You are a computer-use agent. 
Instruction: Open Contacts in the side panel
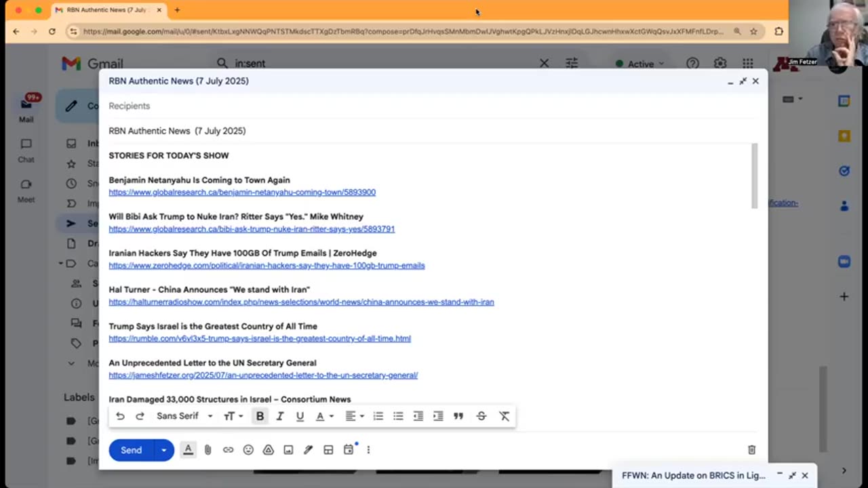tap(844, 205)
